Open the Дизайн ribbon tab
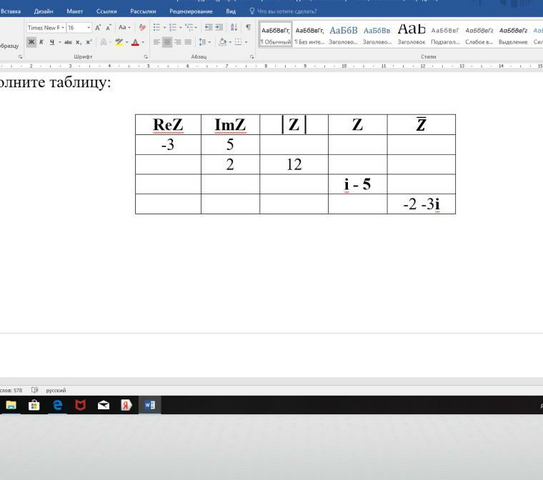 point(44,11)
